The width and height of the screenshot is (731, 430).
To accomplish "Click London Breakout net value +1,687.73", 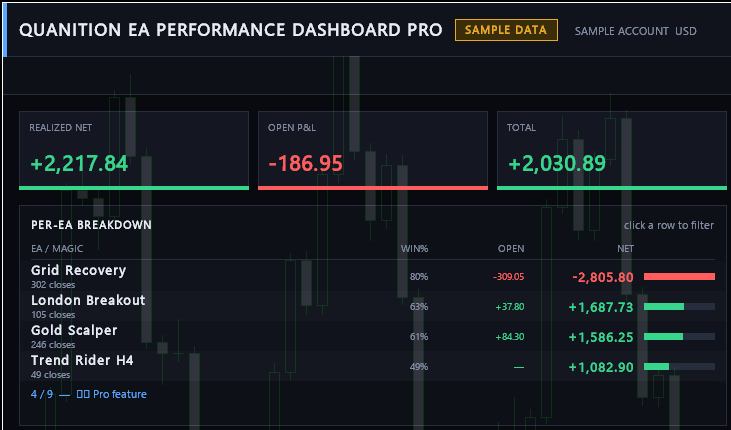I will coord(601,307).
